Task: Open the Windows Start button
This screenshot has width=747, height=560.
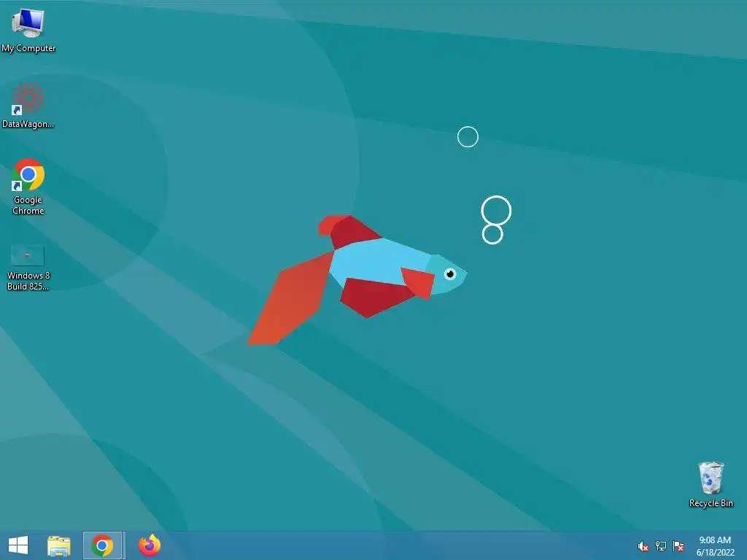Action: coord(18,545)
